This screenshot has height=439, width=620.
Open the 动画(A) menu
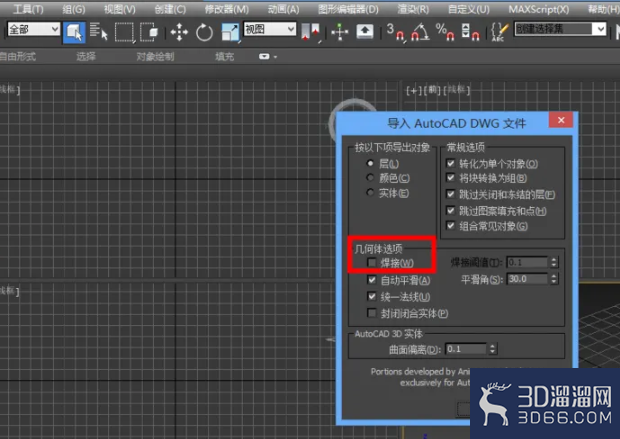click(x=284, y=9)
